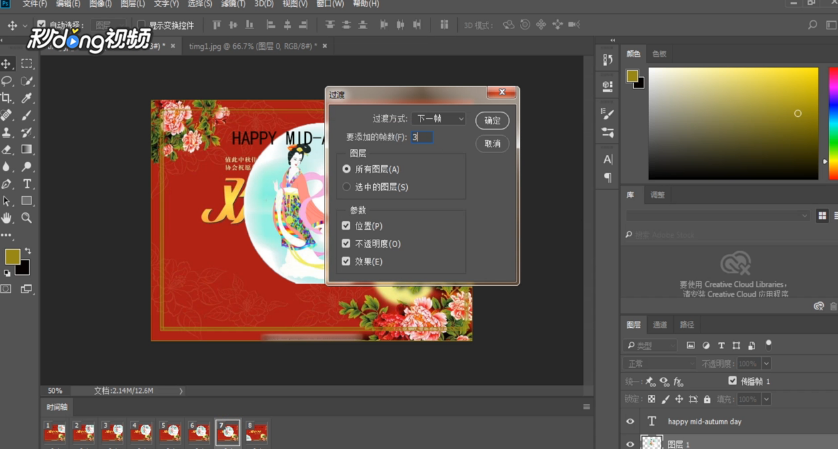The width and height of the screenshot is (838, 449).
Task: Switch to the 路径 tab
Action: (687, 324)
